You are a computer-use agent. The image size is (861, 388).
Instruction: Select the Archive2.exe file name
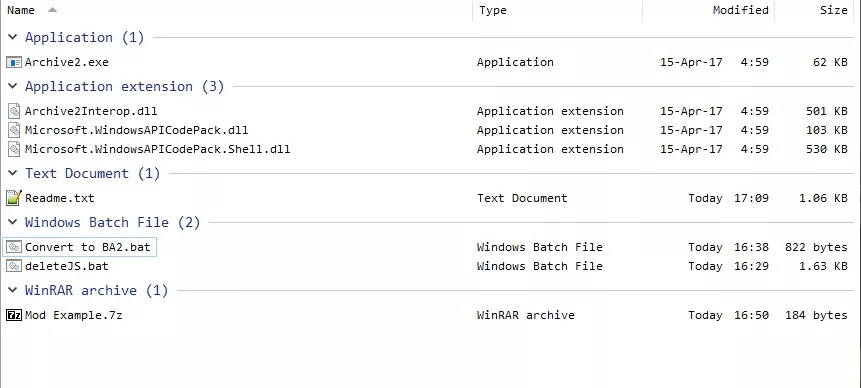click(x=66, y=62)
